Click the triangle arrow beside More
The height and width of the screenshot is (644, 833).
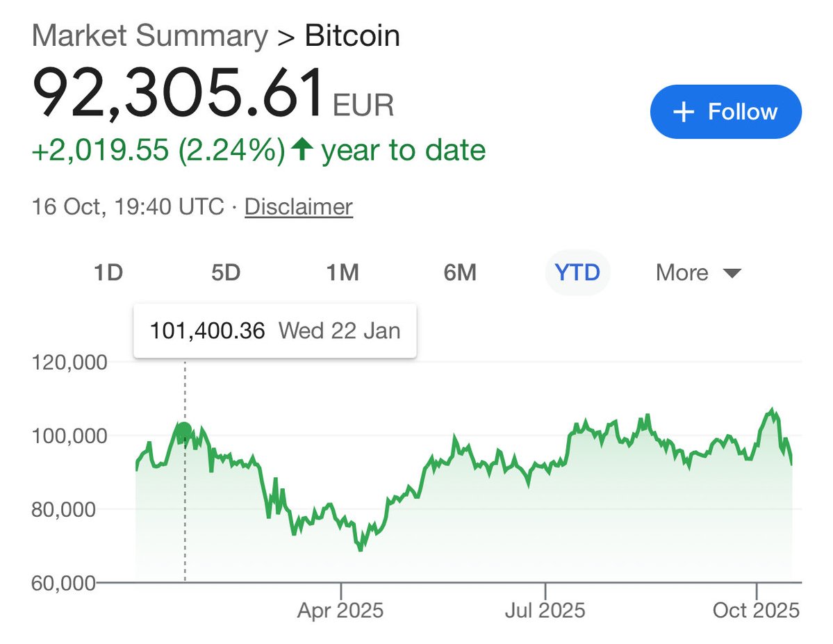tap(732, 273)
